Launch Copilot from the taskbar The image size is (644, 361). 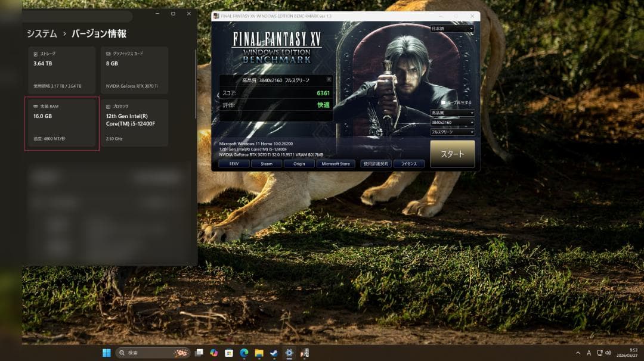click(x=214, y=353)
